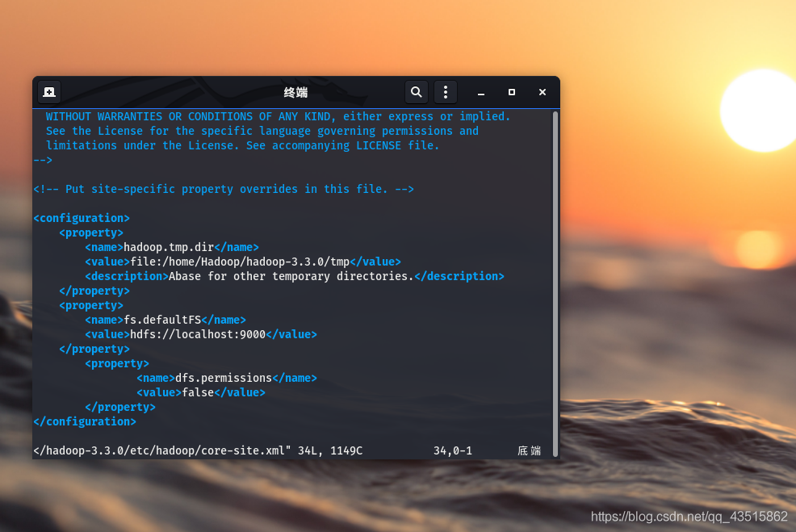
Task: Click the closing </configuration> tag
Action: tap(84, 422)
